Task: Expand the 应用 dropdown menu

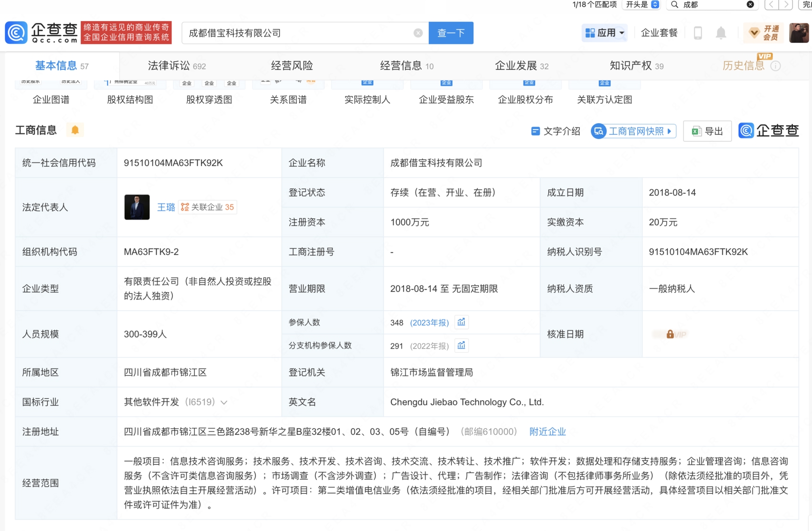Action: [605, 33]
